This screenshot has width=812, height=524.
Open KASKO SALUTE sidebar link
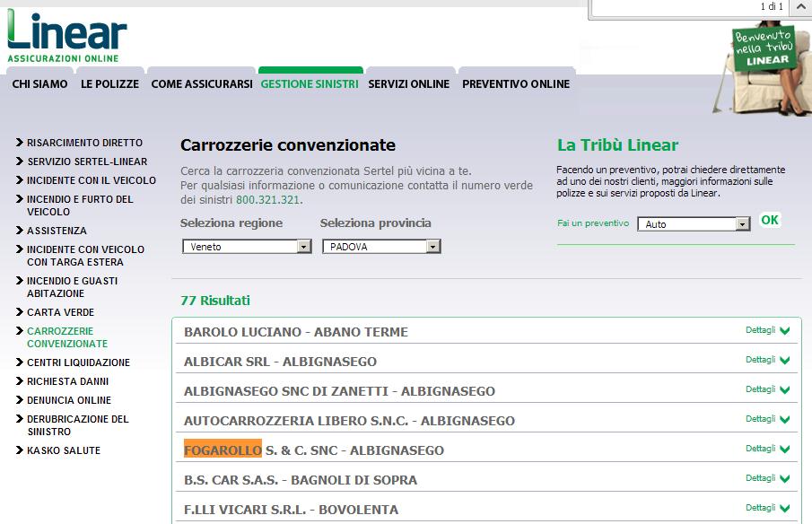64,450
